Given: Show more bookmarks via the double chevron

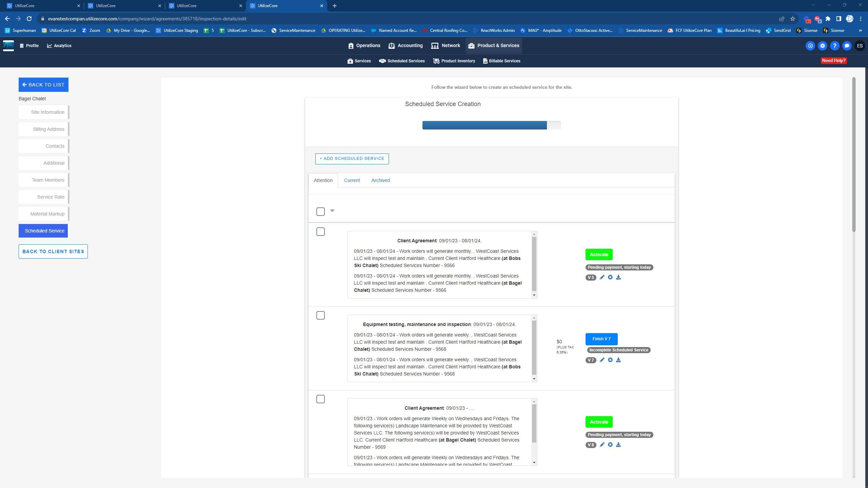Looking at the screenshot, I should 860,30.
